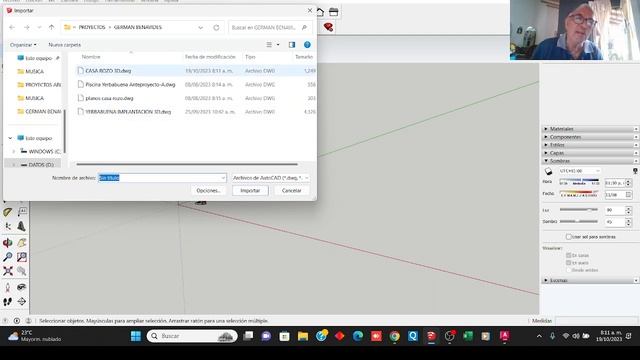Select the Text label tool
640x360 pixels.
[22, 211]
